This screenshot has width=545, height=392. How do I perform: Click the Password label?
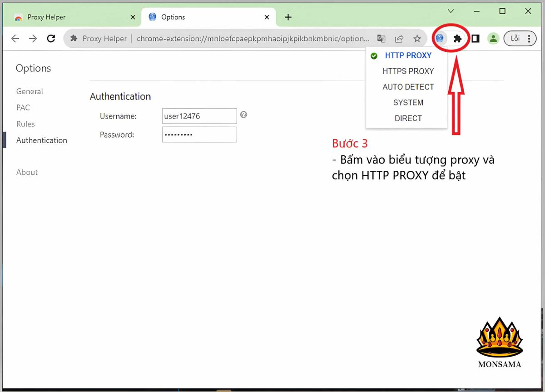117,134
